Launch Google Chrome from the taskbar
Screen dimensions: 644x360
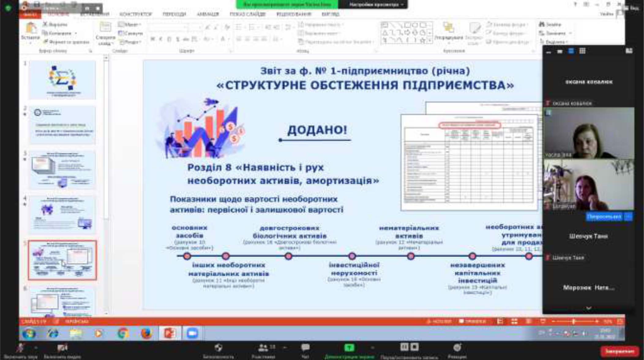(x=123, y=333)
